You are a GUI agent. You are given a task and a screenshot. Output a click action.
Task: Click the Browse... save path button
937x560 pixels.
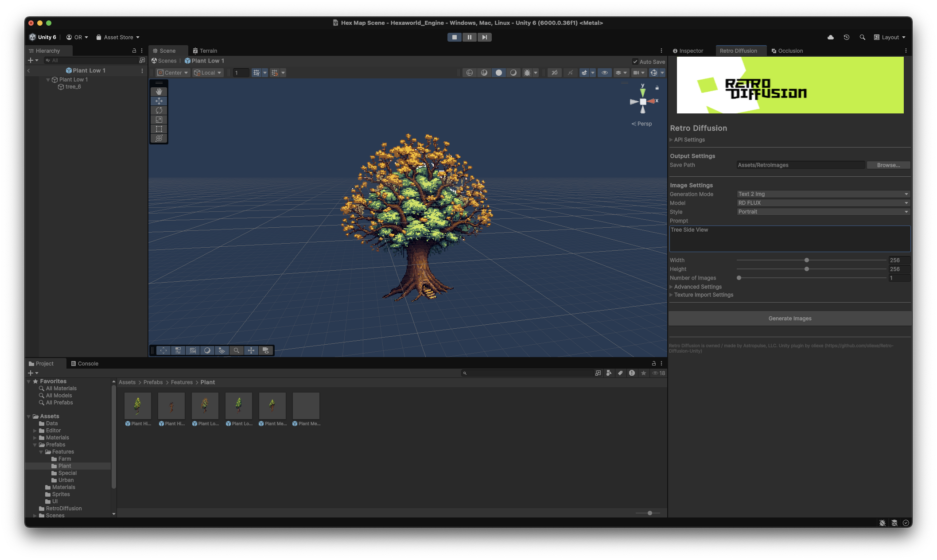[x=888, y=165]
